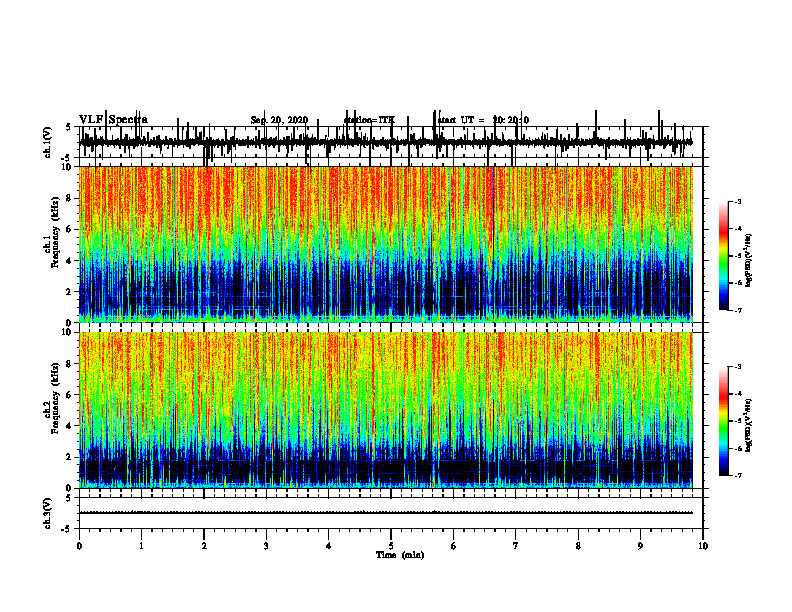Click the "8" kHz tick on ch.1 spectrogram
This screenshot has height=612, width=792.
[70, 198]
